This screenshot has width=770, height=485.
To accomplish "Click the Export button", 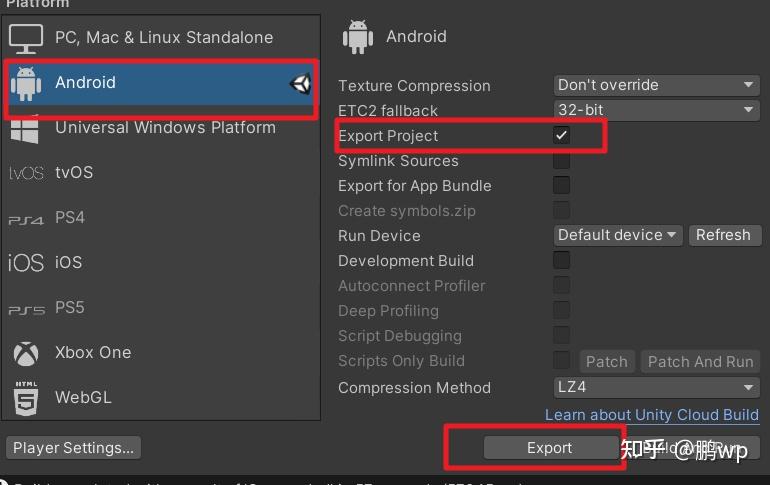I will click(549, 448).
